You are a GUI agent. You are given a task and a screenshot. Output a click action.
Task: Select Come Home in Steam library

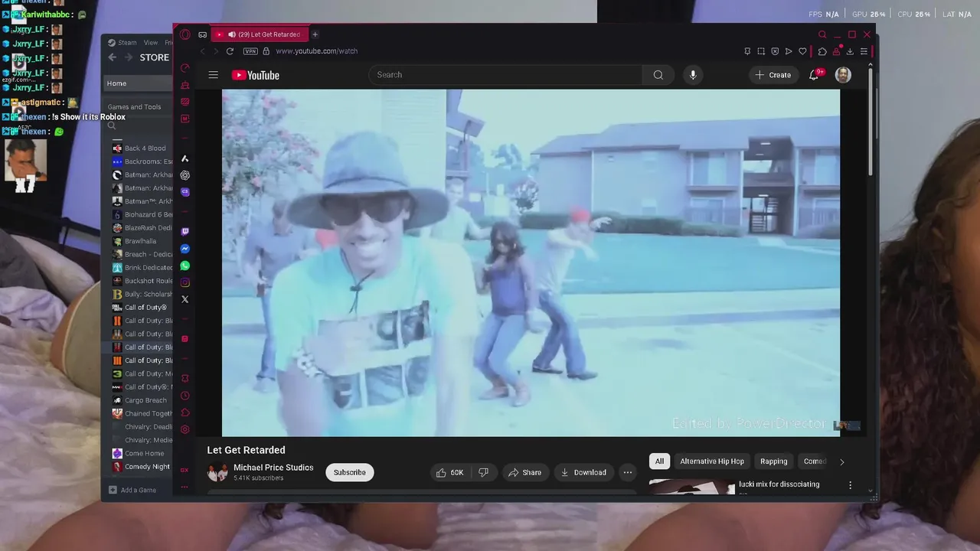[x=144, y=453]
